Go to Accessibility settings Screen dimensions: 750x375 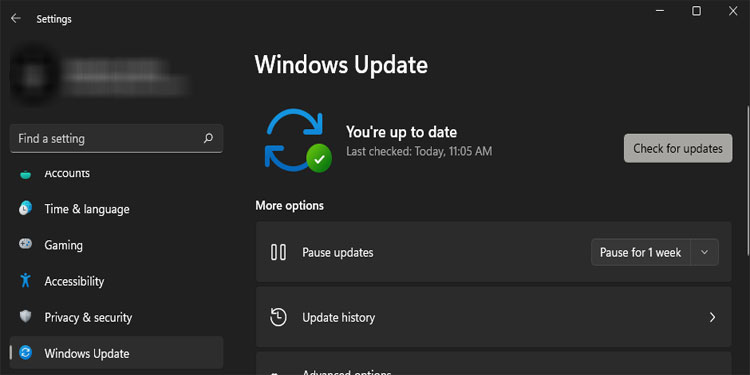(x=116, y=281)
